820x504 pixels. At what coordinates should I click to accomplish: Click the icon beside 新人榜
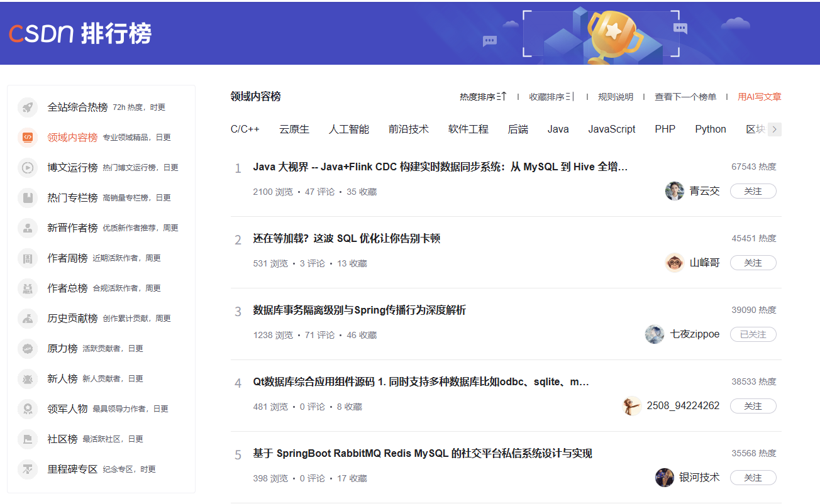coord(28,379)
